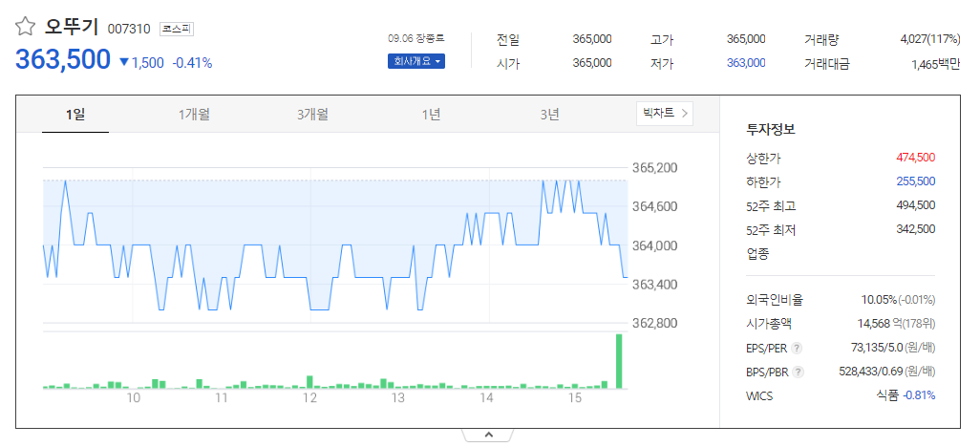Click the 시가총액 value 14,568 억
This screenshot has height=447, width=980.
tap(880, 323)
